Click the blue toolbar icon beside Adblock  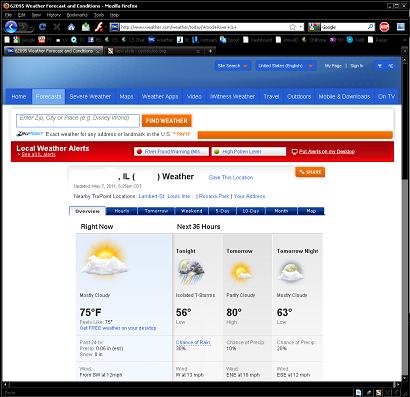pyautogui.click(x=400, y=27)
